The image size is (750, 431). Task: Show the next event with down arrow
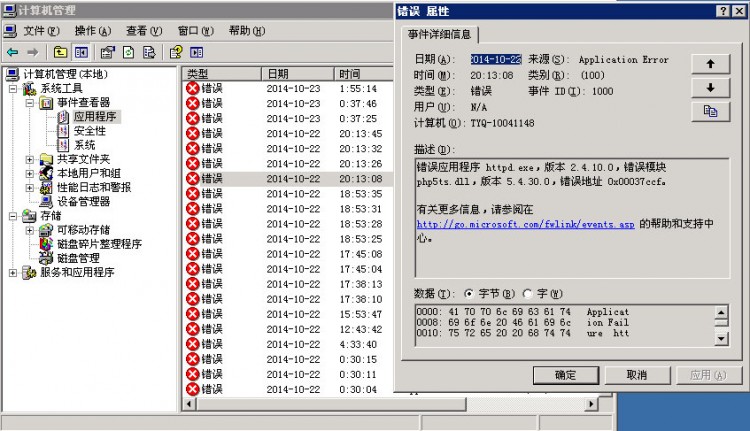pyautogui.click(x=710, y=88)
